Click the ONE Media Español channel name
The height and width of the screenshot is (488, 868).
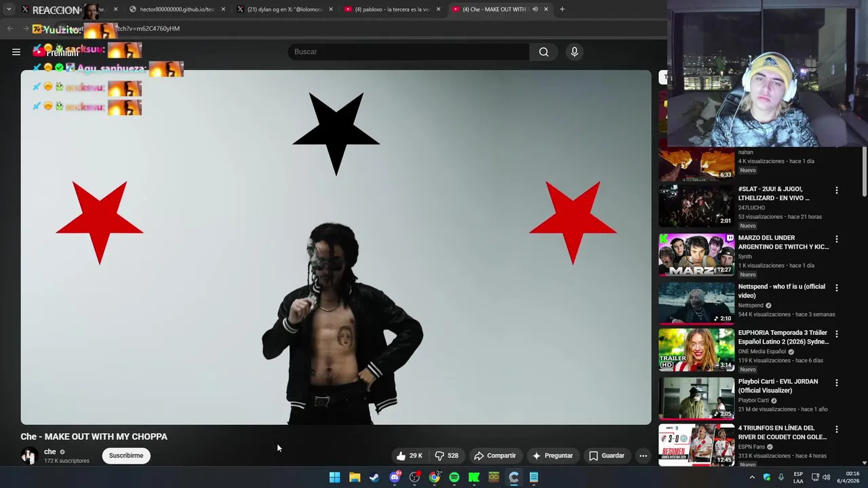762,352
